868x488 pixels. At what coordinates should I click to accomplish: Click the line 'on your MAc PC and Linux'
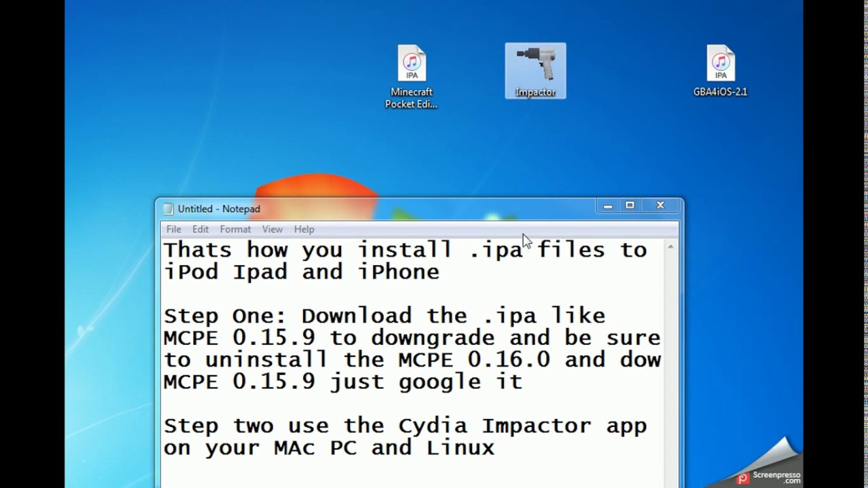click(329, 447)
